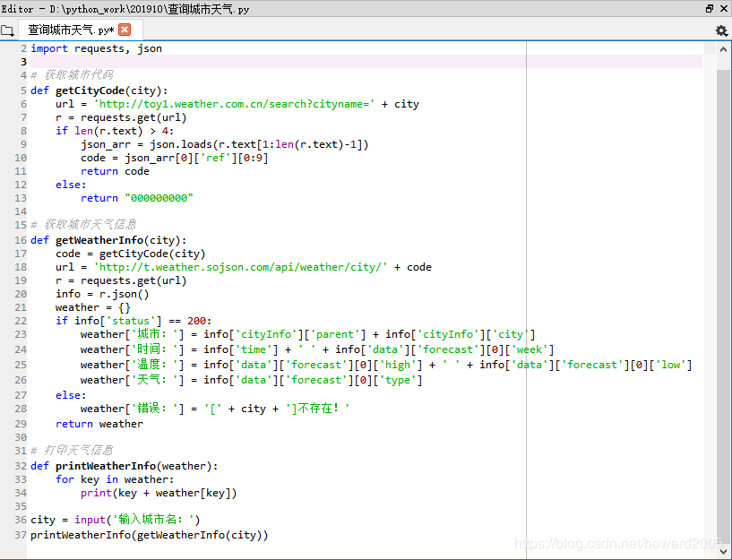Click 'return weather' on line 29

pyautogui.click(x=99, y=424)
